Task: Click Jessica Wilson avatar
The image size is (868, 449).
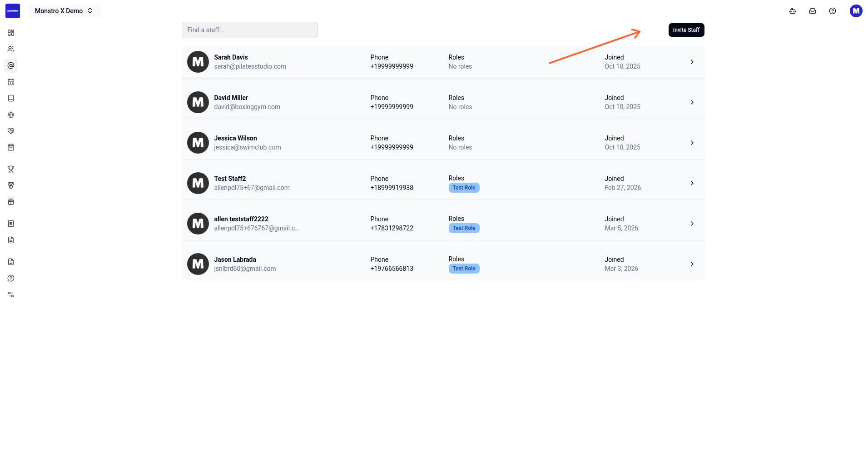Action: [x=198, y=143]
